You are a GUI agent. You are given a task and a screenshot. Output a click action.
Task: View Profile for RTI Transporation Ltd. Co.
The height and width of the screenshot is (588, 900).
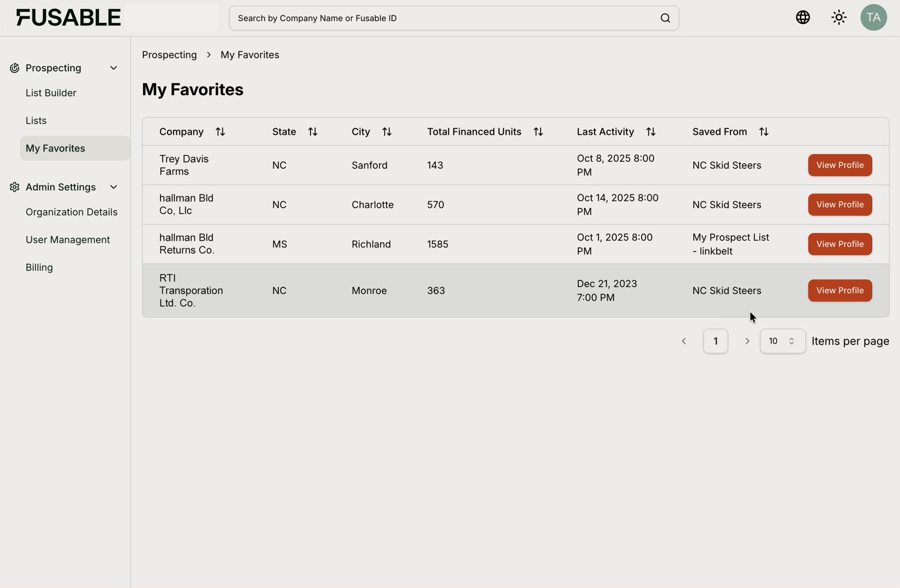coord(840,290)
